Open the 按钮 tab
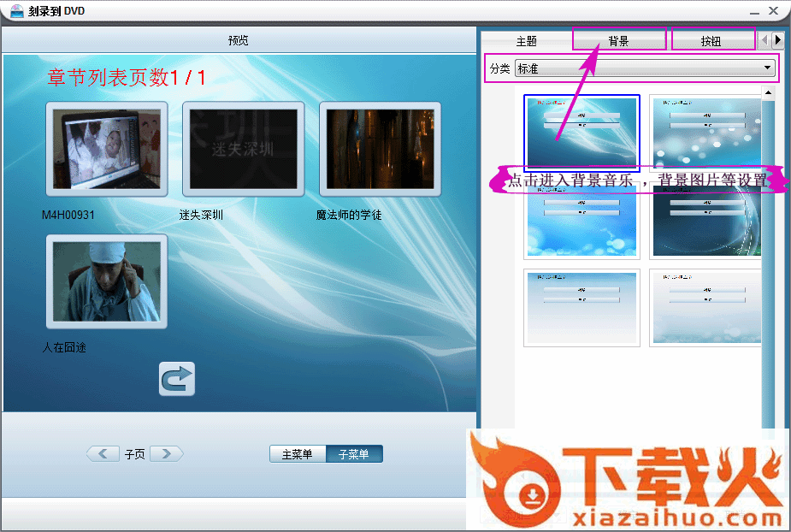 (711, 41)
